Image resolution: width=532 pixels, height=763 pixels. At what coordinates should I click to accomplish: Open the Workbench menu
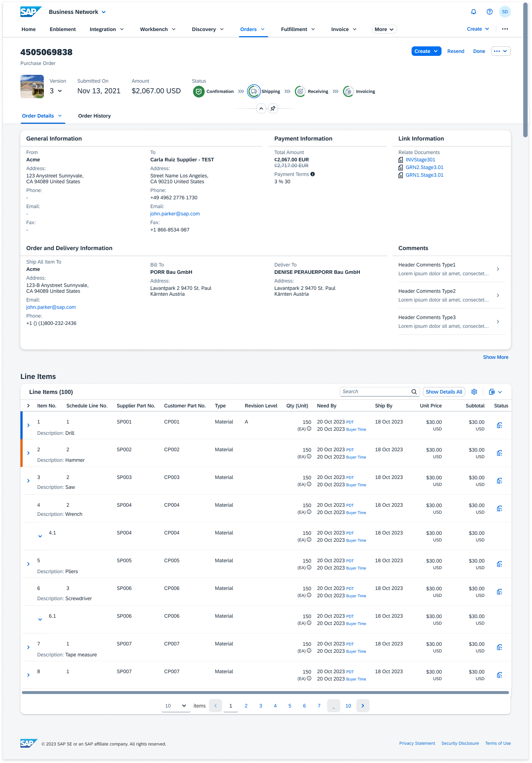click(158, 29)
